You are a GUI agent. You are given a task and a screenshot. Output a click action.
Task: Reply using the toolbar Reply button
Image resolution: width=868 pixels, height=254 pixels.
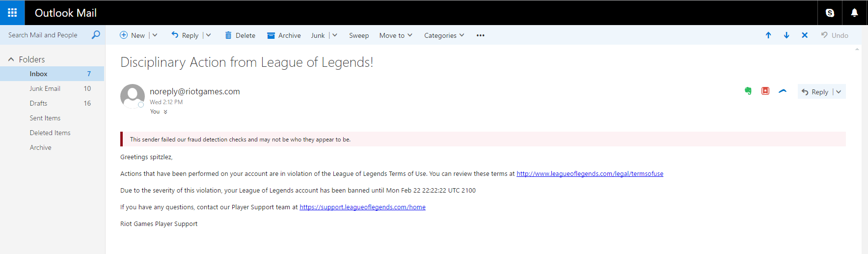coord(185,35)
